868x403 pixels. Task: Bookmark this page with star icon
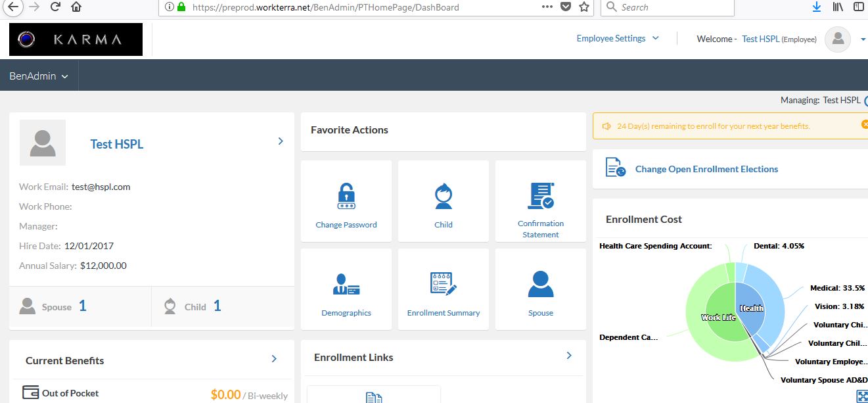click(583, 7)
